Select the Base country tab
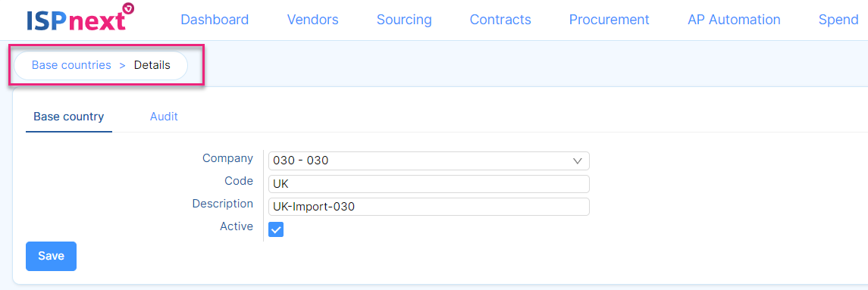868x290 pixels. [69, 117]
